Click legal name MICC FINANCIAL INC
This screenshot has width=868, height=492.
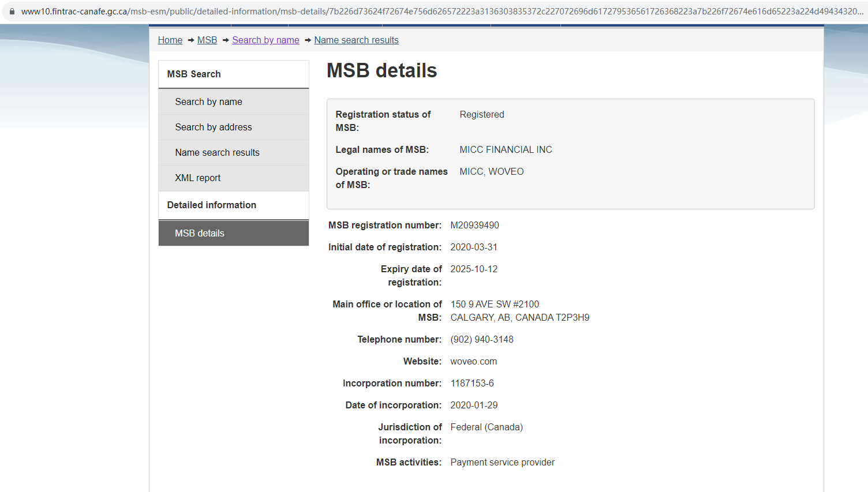(506, 149)
